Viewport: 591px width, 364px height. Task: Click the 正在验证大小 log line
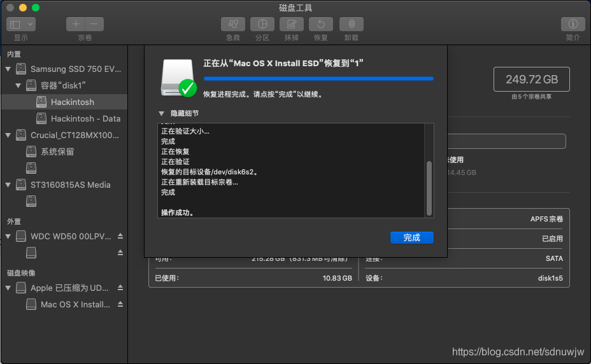[x=185, y=131]
